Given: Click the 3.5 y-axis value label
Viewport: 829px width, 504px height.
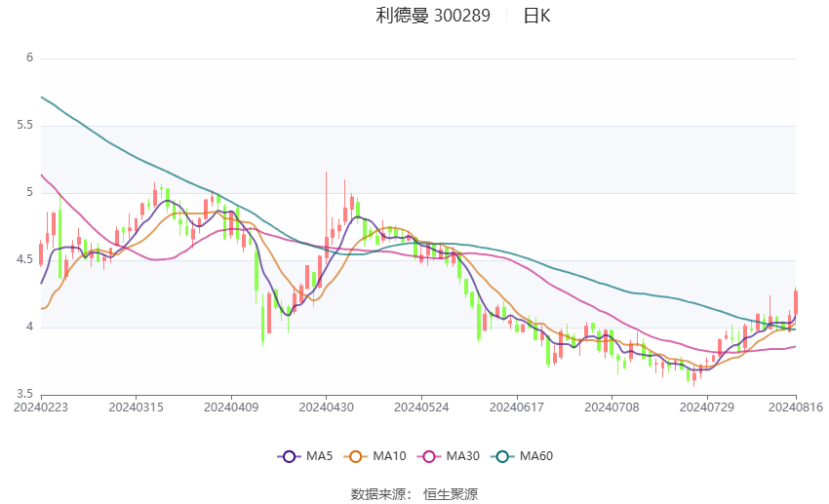Looking at the screenshot, I should 24,394.
